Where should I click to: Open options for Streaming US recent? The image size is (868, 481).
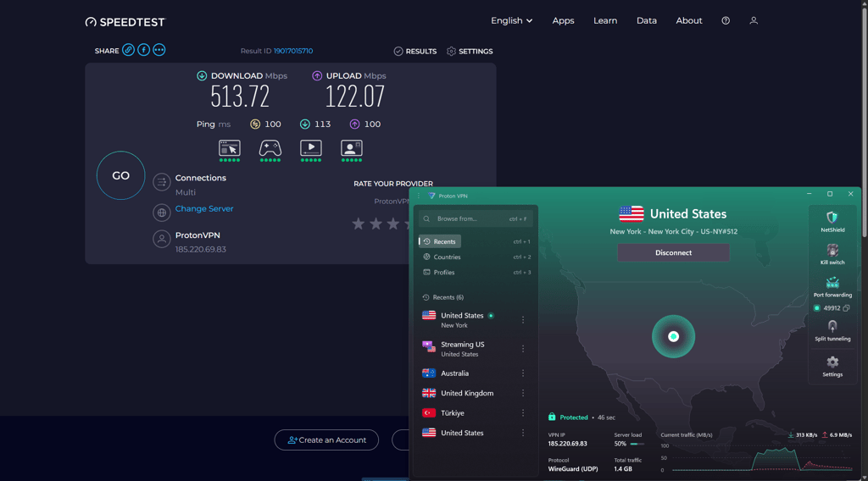pyautogui.click(x=522, y=348)
